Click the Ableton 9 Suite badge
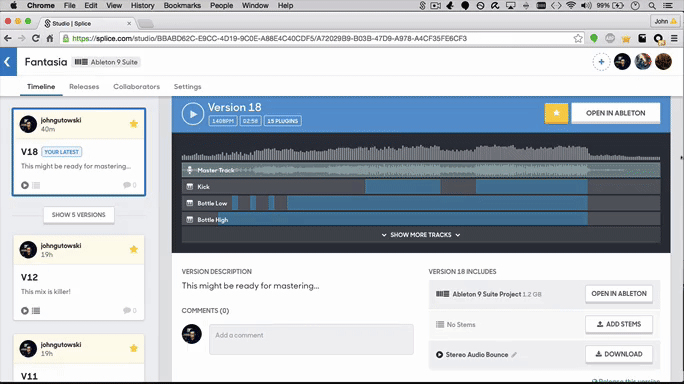This screenshot has width=684, height=384. 106,62
